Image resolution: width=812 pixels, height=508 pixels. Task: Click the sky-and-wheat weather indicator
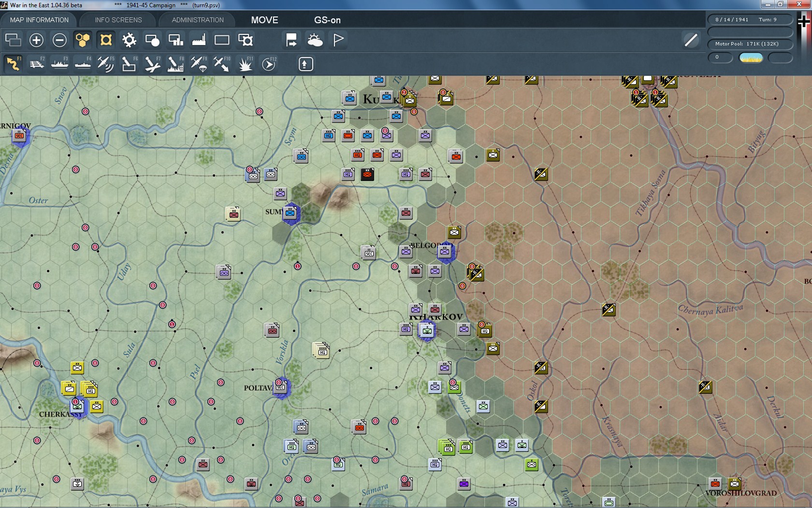[751, 58]
